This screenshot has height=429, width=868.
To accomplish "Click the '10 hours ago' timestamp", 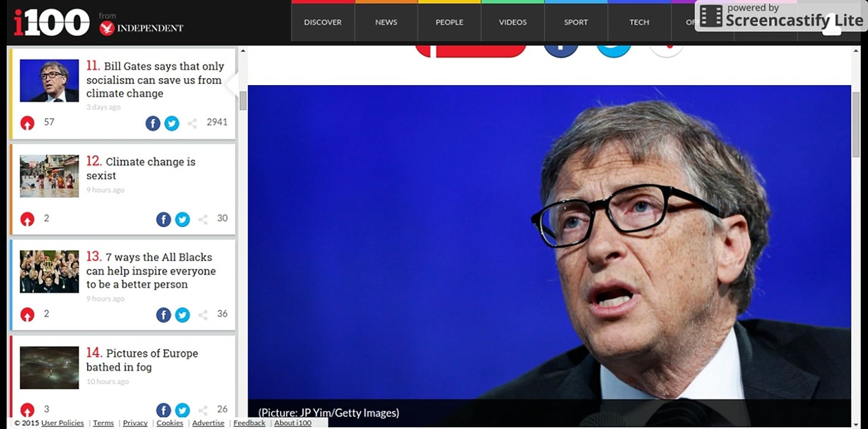I will click(x=107, y=381).
